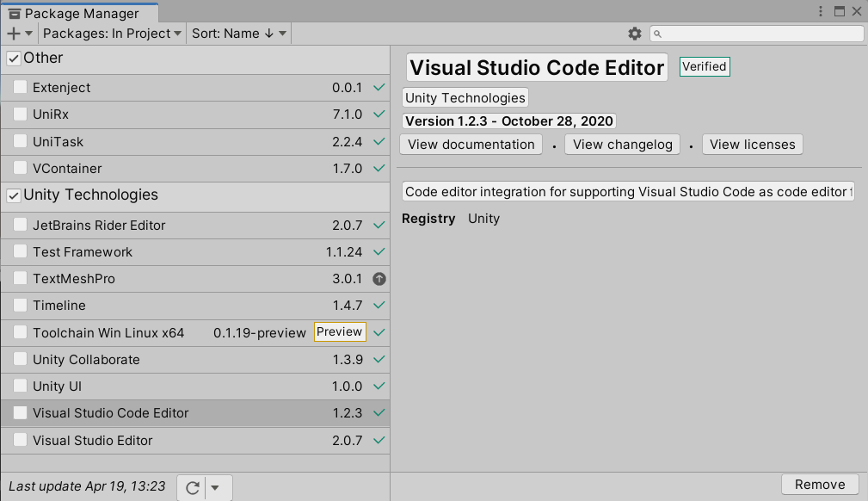Viewport: 868px width, 501px height.
Task: Check the VContainer package checkbox
Action: tap(20, 167)
